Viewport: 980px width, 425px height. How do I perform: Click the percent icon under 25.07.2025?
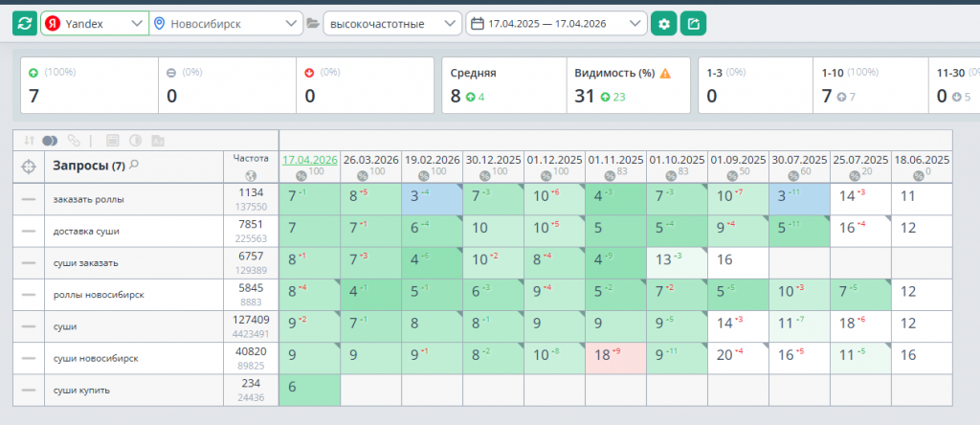pos(855,175)
